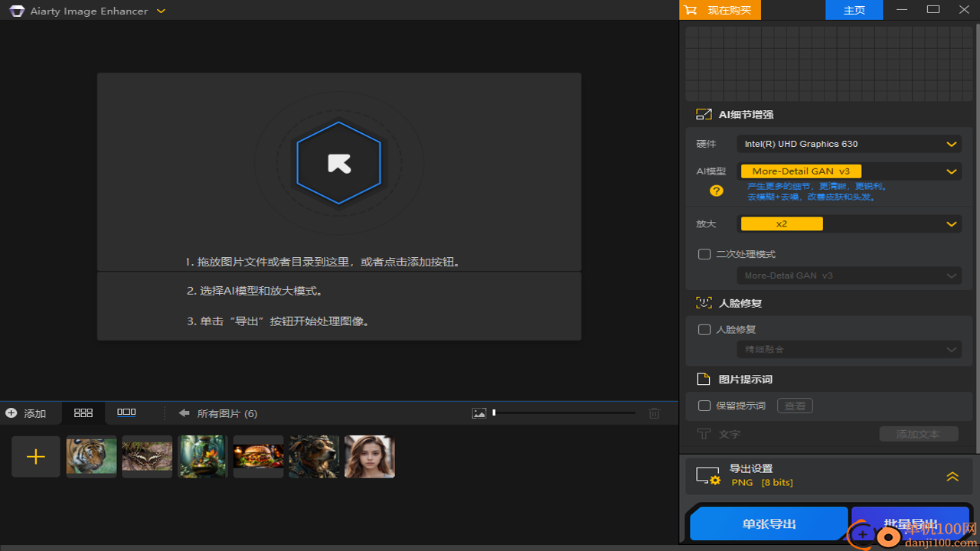Click the 批量导出 button
Image resolution: width=980 pixels, height=551 pixels.
(911, 524)
